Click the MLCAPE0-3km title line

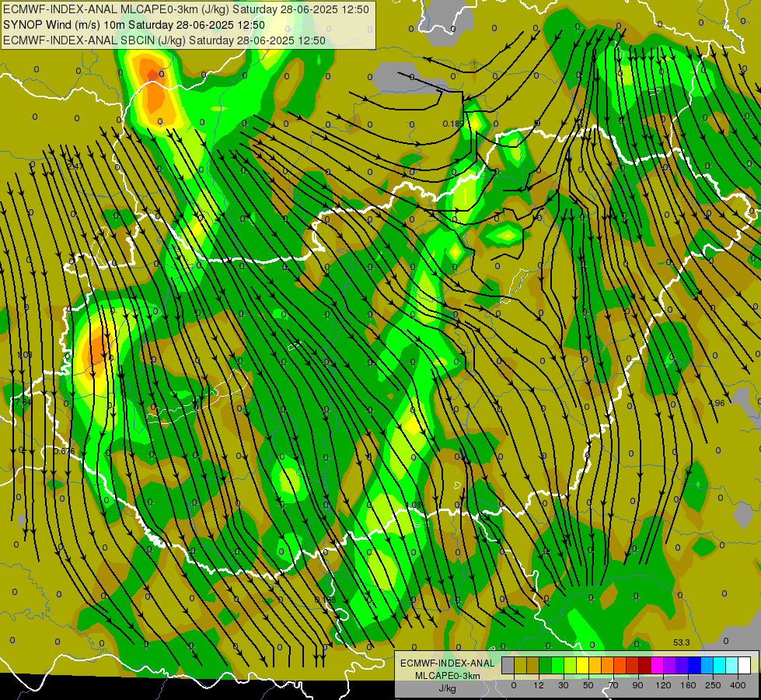pyautogui.click(x=186, y=9)
